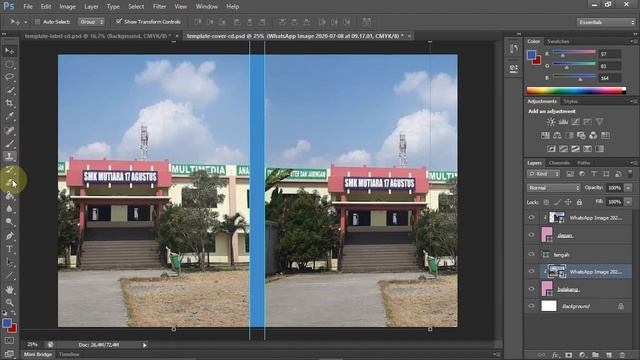Delete layer with the trash icon
640x360 pixels.
(x=622, y=355)
